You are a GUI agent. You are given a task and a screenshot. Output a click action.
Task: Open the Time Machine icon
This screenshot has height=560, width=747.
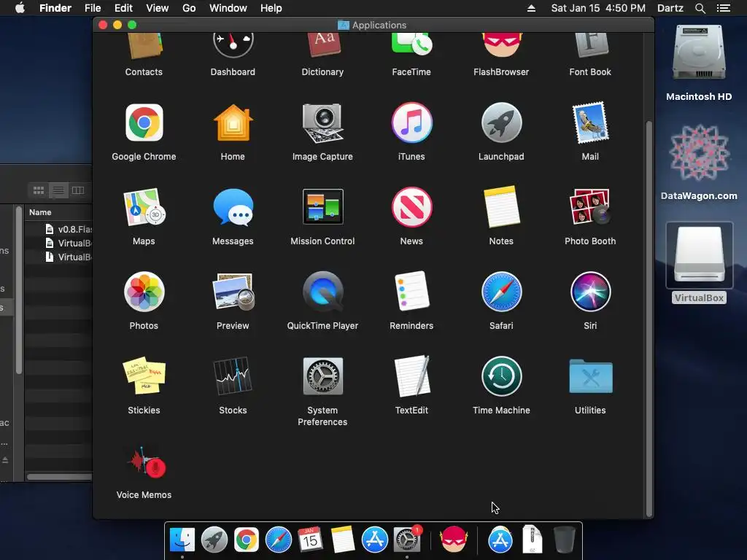tap(501, 376)
